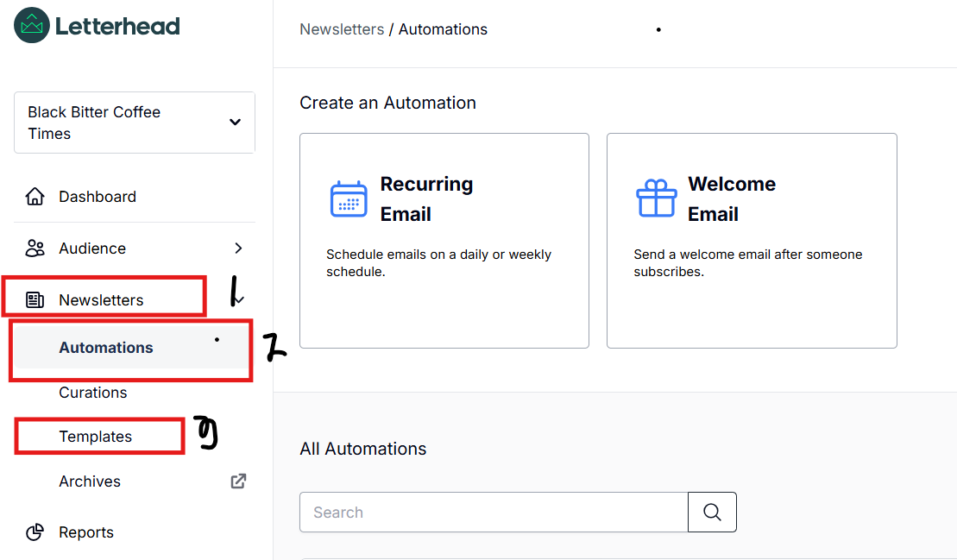
Task: Click the Newsletters breadcrumb link
Action: pyautogui.click(x=342, y=29)
